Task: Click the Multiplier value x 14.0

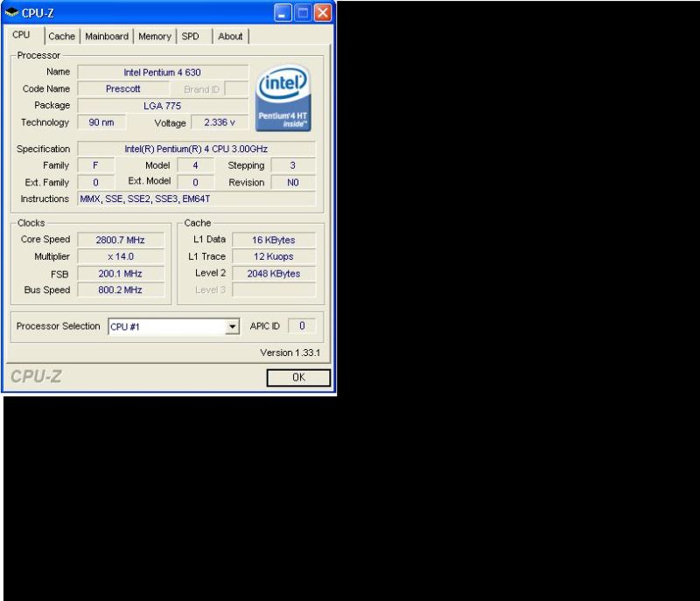Action: click(x=121, y=256)
